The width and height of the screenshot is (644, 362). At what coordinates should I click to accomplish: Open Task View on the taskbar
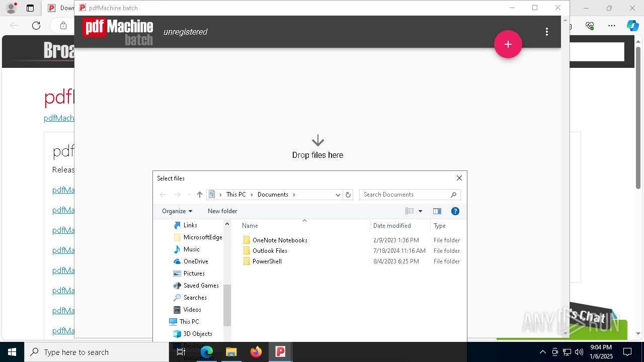tap(181, 352)
